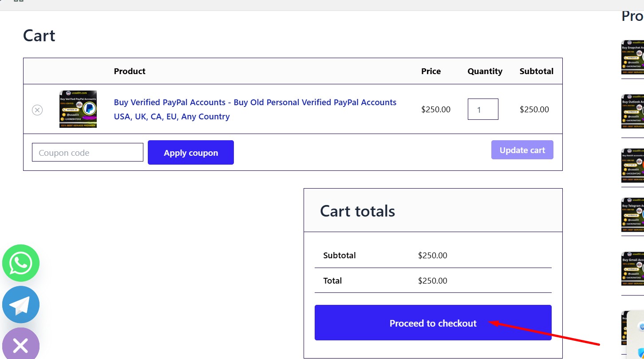
Task: Click the Update cart button
Action: (522, 150)
